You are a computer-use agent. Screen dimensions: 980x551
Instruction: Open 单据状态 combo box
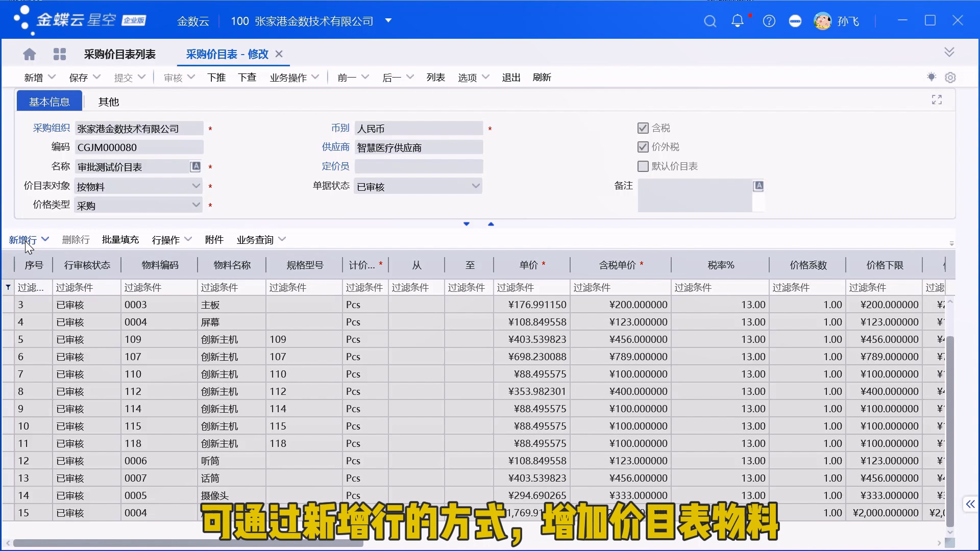pyautogui.click(x=418, y=186)
